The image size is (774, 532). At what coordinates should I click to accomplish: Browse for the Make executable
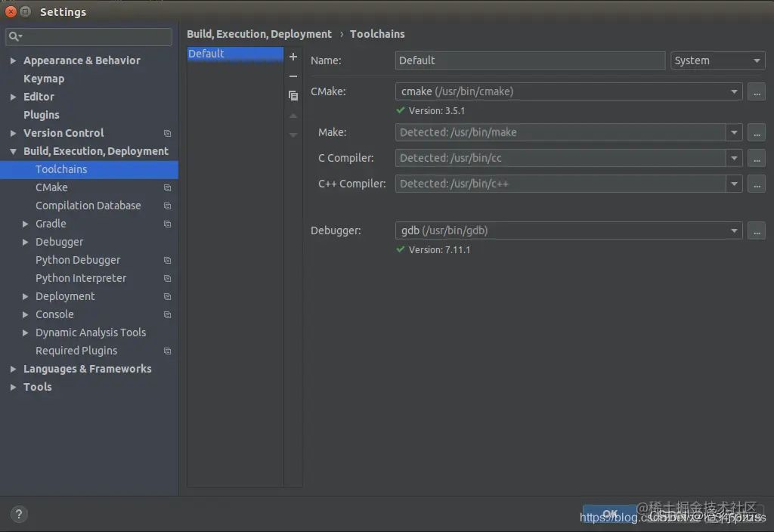pos(757,133)
